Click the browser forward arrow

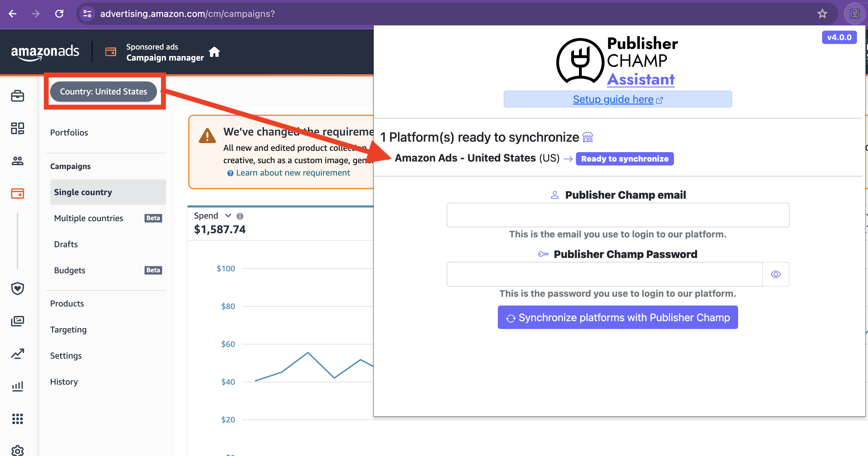pos(35,14)
